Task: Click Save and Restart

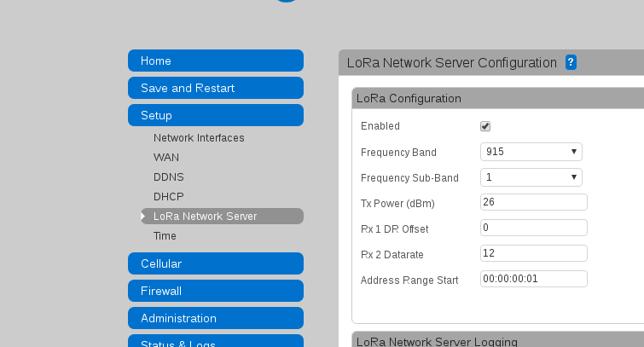Action: [216, 88]
